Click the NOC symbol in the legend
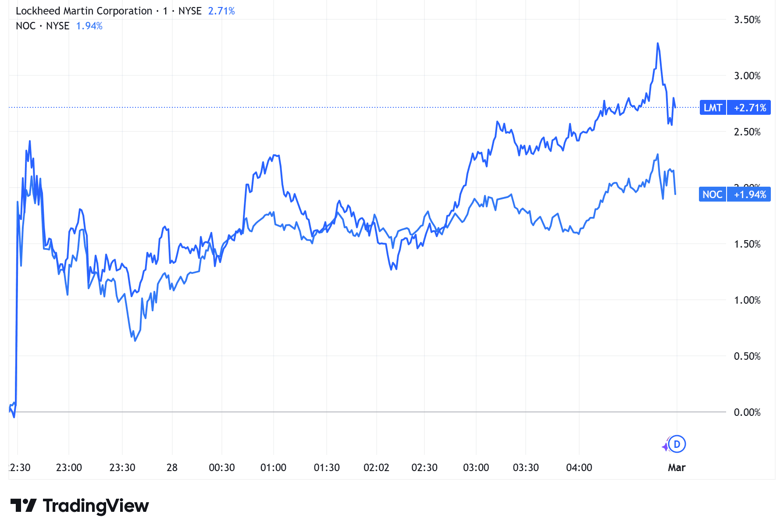This screenshot has height=532, width=784. coord(25,26)
